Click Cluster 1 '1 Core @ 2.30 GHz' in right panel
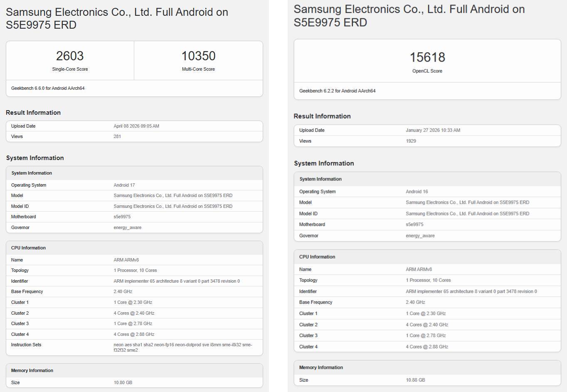This screenshot has height=392, width=567. [x=426, y=313]
